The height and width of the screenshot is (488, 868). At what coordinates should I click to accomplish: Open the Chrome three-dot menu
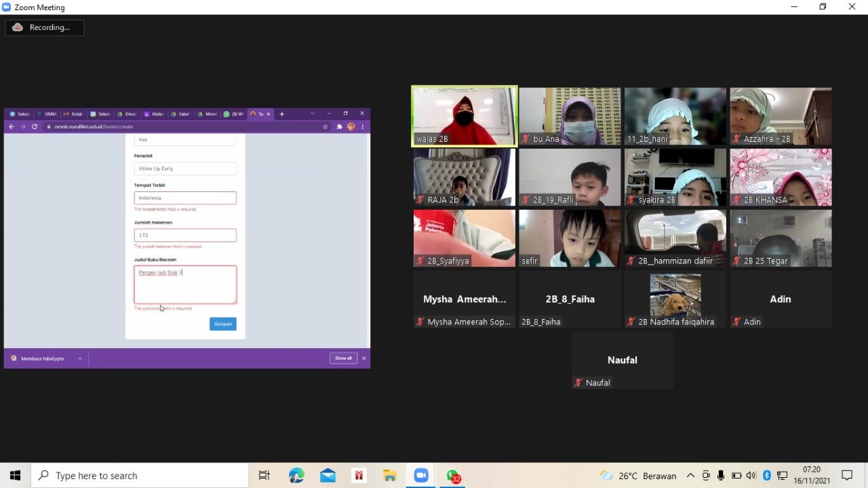coord(363,127)
